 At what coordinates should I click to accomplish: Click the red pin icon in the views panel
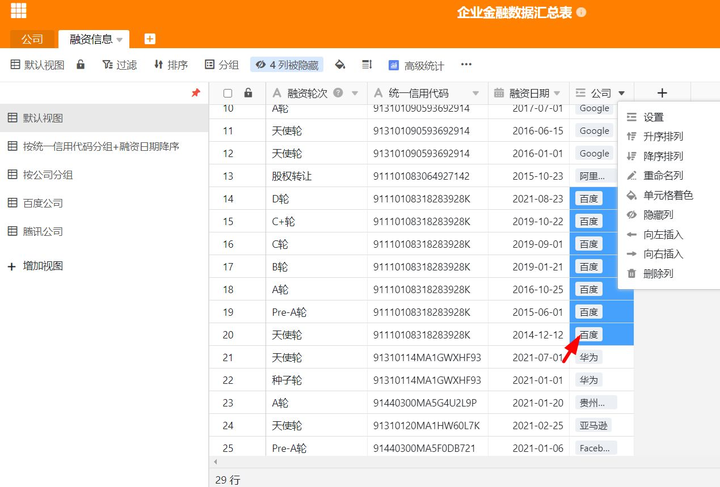(196, 93)
